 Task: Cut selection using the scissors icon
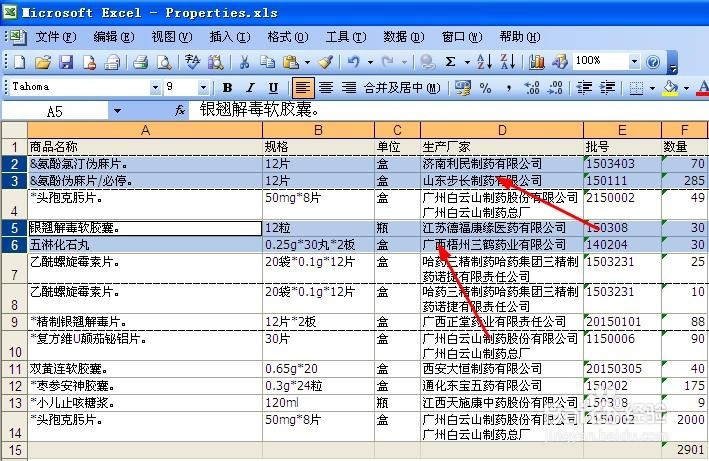(245, 62)
